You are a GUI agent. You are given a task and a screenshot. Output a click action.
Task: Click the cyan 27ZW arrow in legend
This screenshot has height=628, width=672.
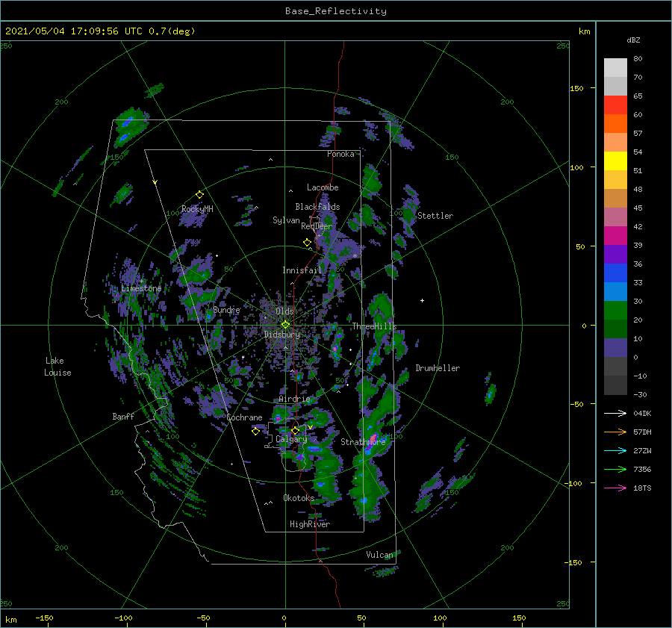tap(615, 450)
